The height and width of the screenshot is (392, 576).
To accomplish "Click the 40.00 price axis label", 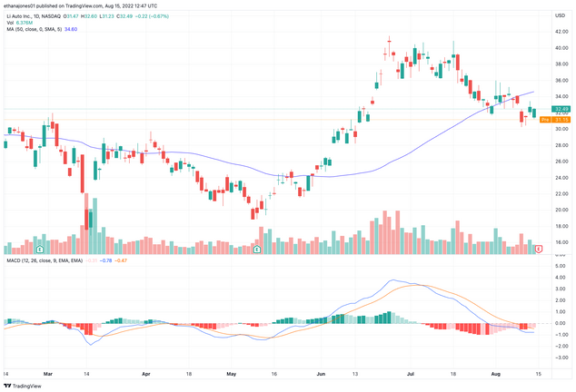I will (561, 48).
